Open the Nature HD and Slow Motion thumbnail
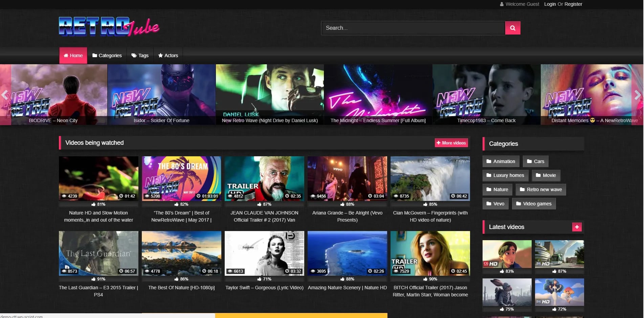The height and width of the screenshot is (318, 644). pos(98,179)
